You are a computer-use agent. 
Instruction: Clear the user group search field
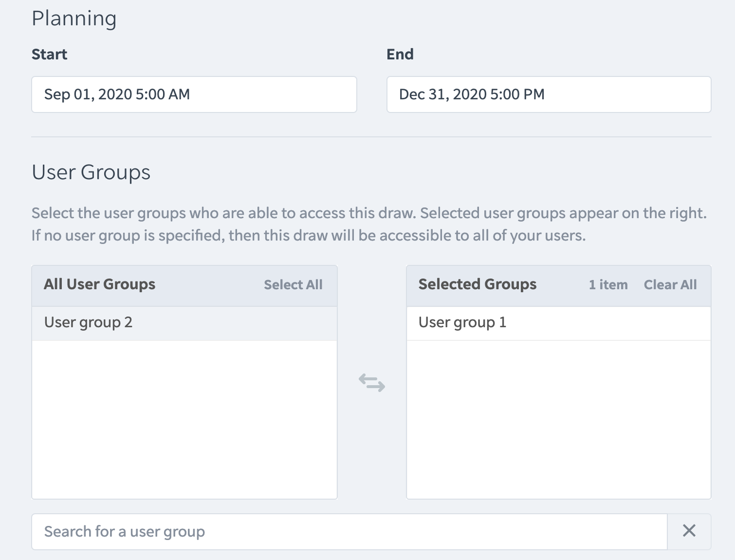click(689, 531)
